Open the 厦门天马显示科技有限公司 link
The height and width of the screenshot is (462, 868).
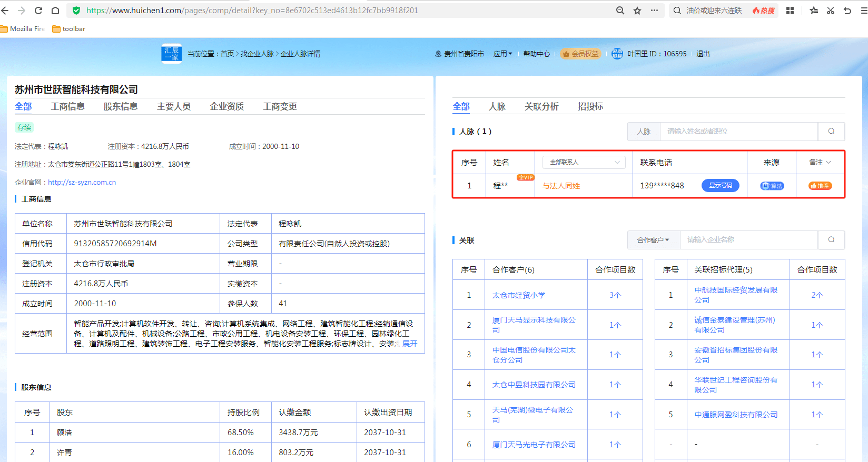click(534, 325)
